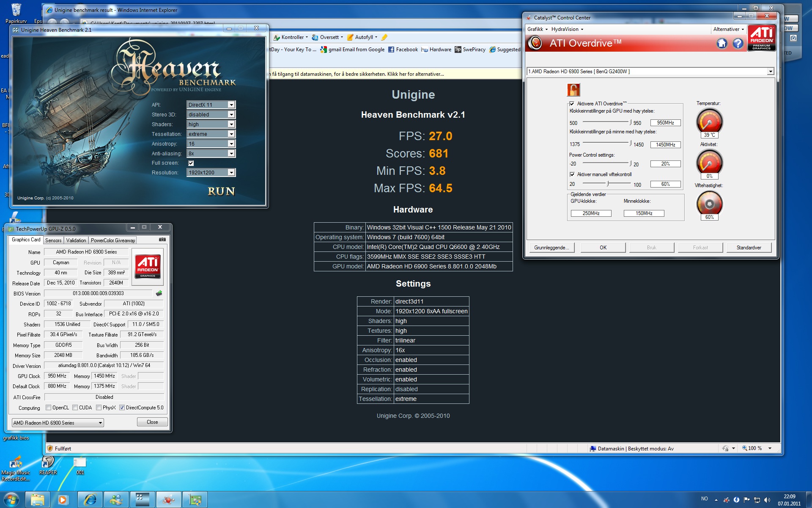
Task: Open the Stereo 3D dropdown
Action: pos(211,114)
